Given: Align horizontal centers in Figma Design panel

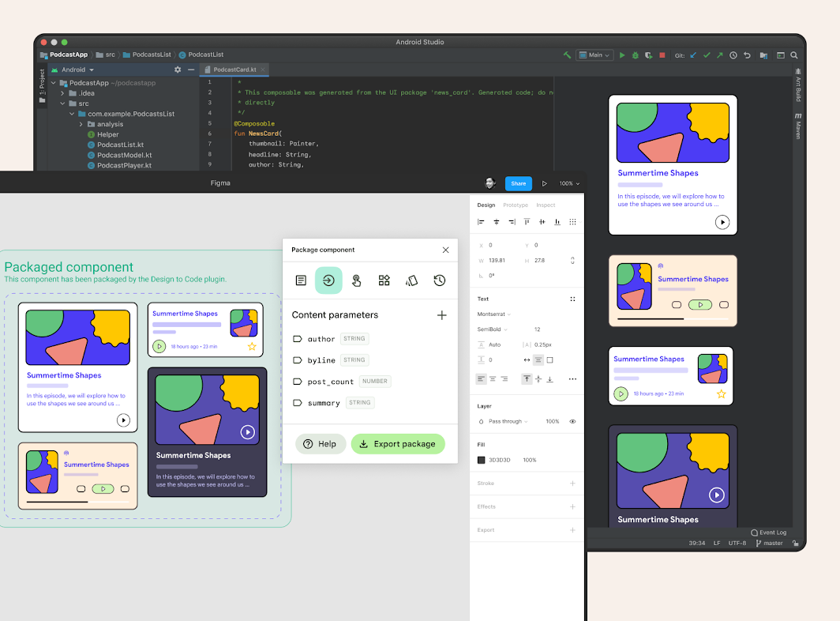Looking at the screenshot, I should coord(496,221).
